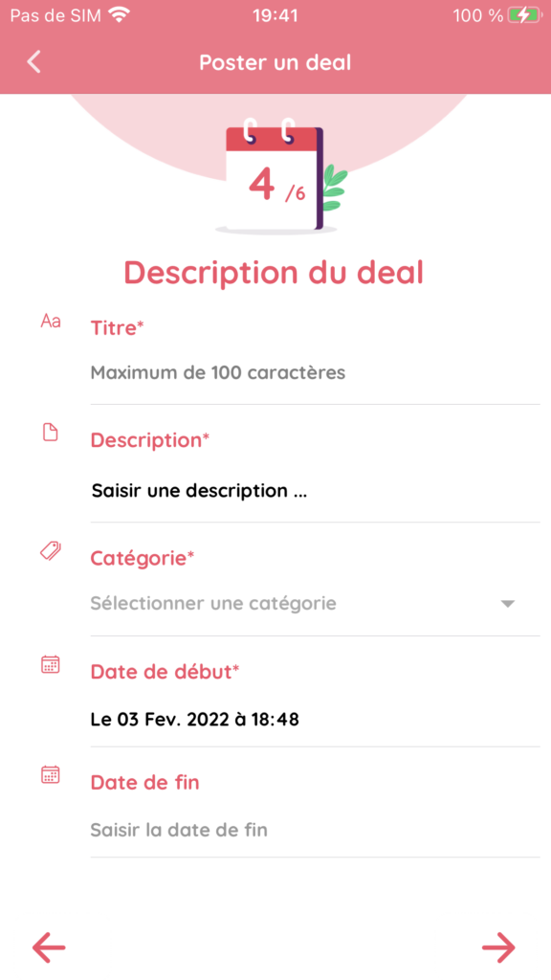Tap the Wi-Fi icon in the status bar
This screenshot has height=980, width=551.
(x=119, y=14)
